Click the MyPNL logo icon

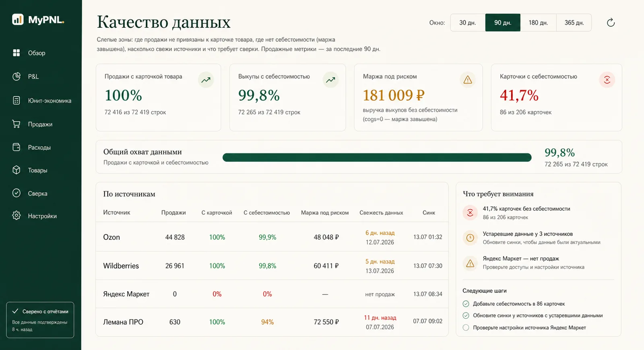point(18,19)
